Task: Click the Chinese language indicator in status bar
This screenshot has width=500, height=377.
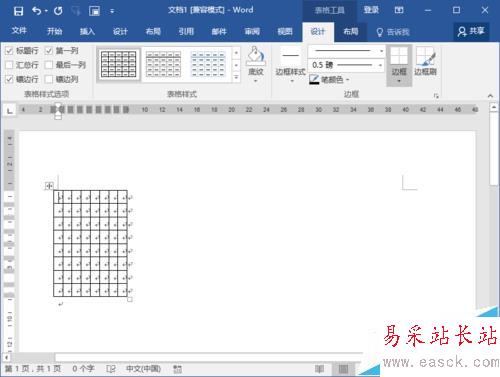Action: [143, 369]
